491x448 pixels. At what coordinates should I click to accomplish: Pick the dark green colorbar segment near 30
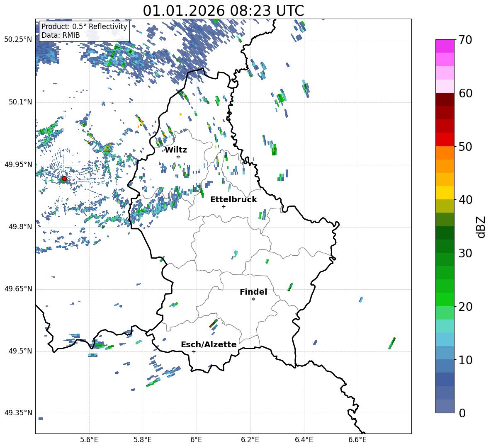(x=445, y=246)
